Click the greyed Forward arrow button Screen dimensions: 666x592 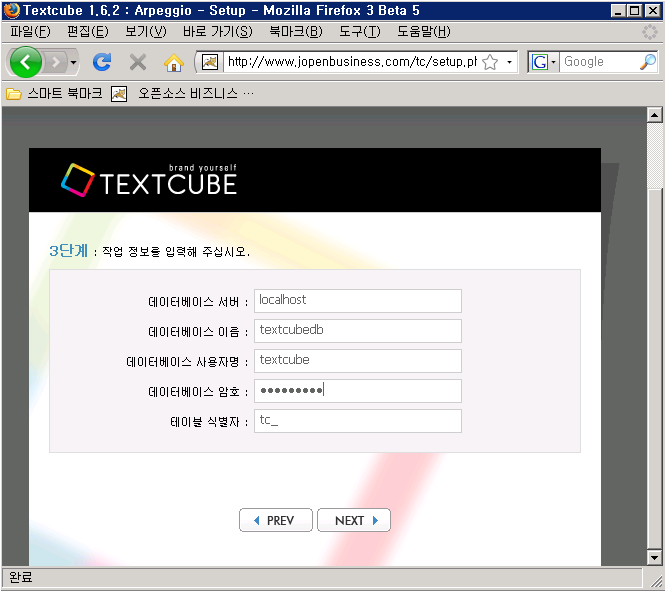point(56,62)
